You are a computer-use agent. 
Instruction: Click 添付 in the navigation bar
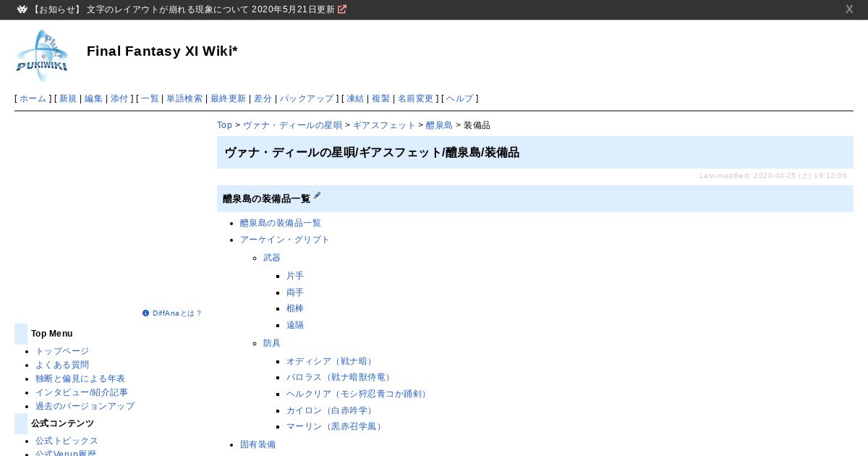(119, 98)
